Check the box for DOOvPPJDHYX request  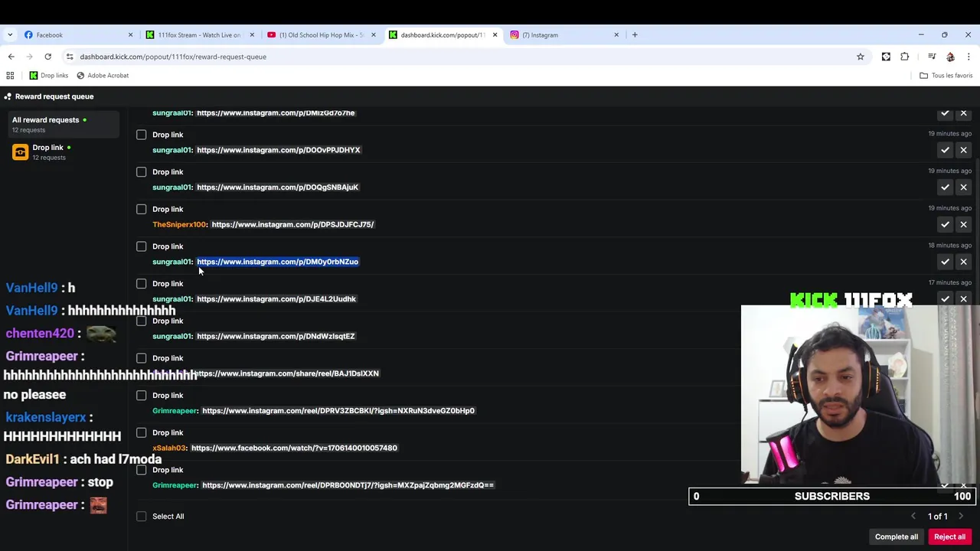pyautogui.click(x=142, y=135)
